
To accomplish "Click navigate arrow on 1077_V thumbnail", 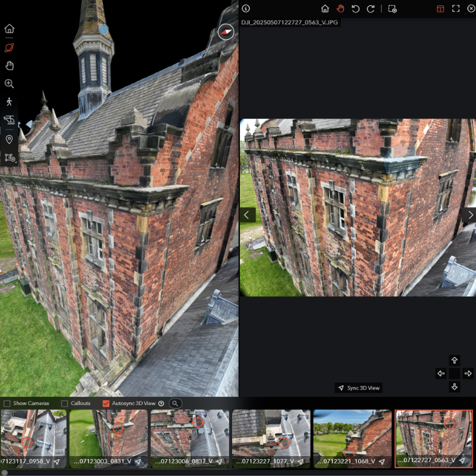I will click(x=301, y=461).
